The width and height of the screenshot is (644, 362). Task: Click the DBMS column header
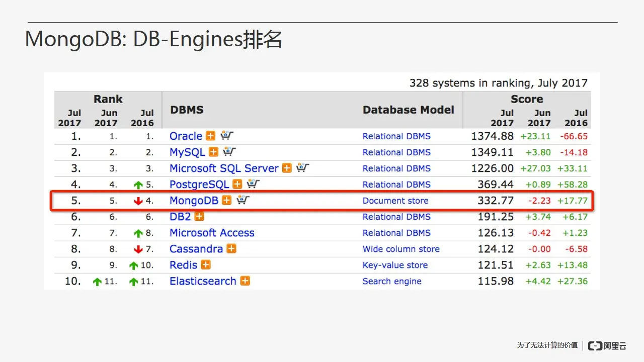[x=187, y=110]
